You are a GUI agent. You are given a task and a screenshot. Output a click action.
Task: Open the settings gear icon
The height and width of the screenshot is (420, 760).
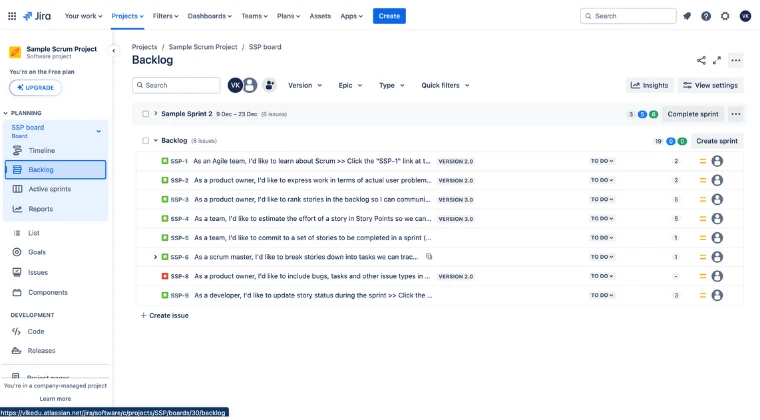725,16
